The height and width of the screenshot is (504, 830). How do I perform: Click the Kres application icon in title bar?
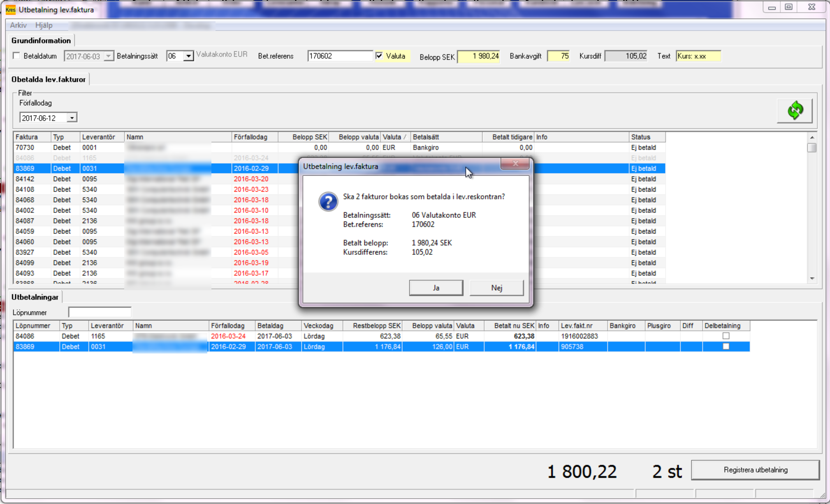click(x=10, y=9)
